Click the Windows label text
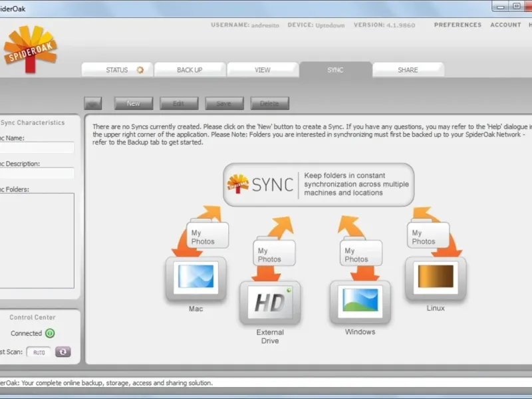The image size is (532, 399). (360, 332)
